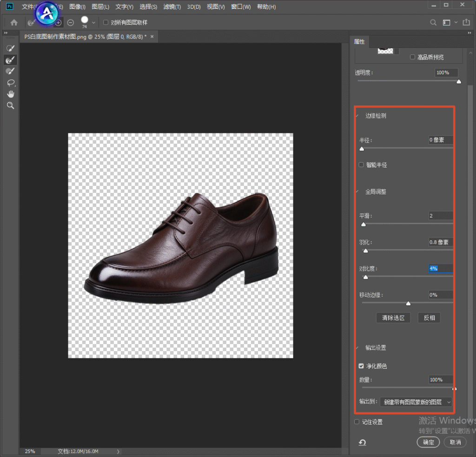Open the 输出到 dropdown list
The height and width of the screenshot is (457, 476).
416,402
